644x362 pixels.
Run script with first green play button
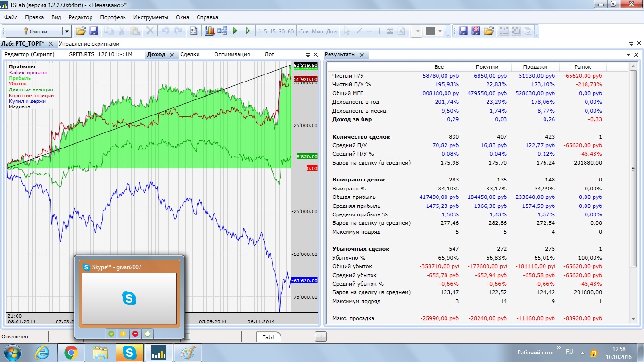pyautogui.click(x=235, y=31)
